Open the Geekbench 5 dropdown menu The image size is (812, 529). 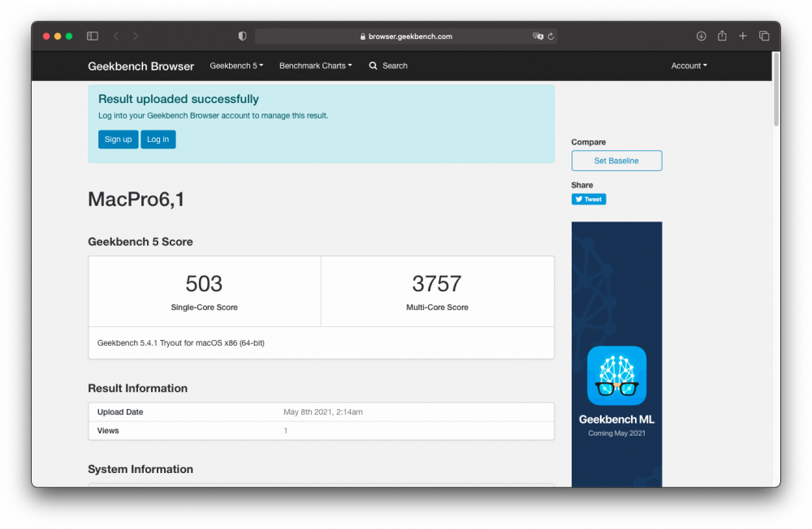tap(236, 66)
